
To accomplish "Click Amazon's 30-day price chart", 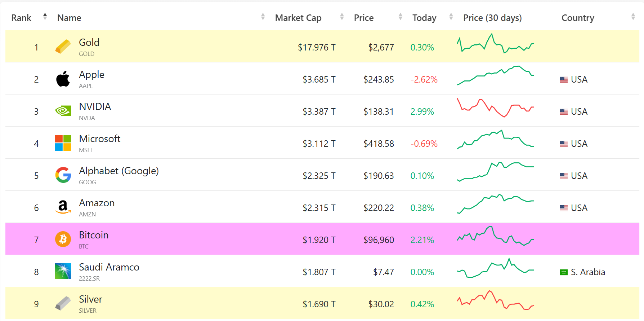I will 495,204.
